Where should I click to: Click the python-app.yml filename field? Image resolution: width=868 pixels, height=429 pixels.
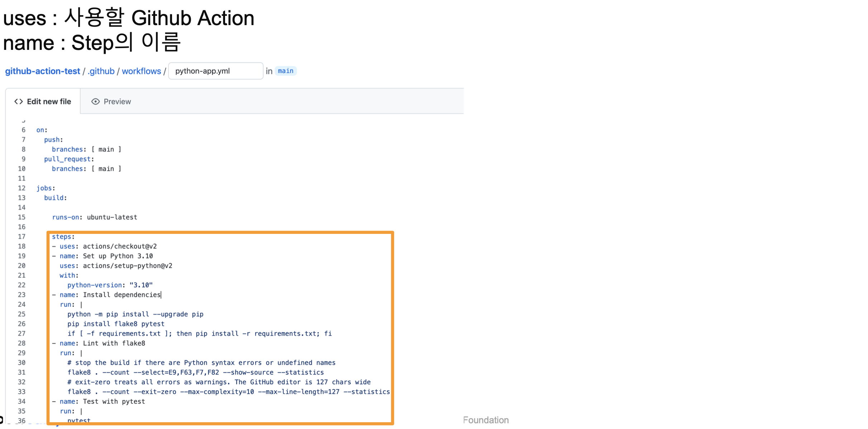click(215, 71)
